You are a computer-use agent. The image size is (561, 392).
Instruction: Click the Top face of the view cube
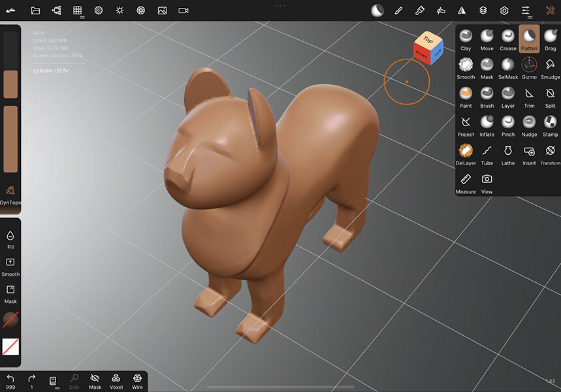point(428,40)
